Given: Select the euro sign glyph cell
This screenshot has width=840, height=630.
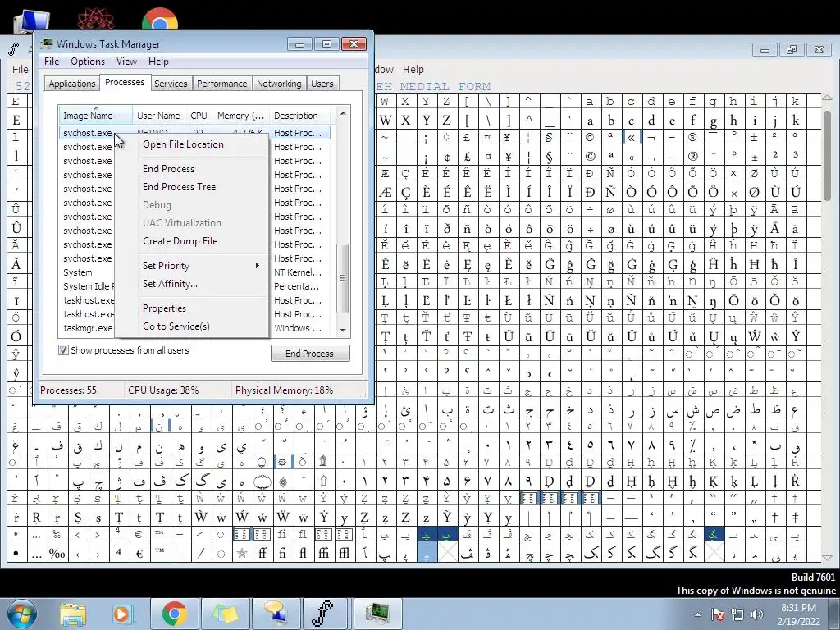Looking at the screenshot, I should [139, 553].
